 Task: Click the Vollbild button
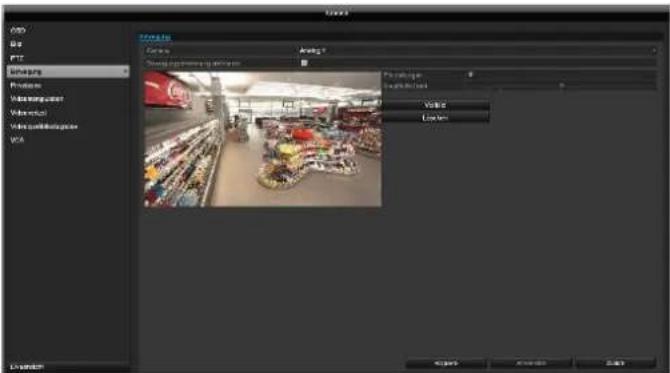pos(435,105)
